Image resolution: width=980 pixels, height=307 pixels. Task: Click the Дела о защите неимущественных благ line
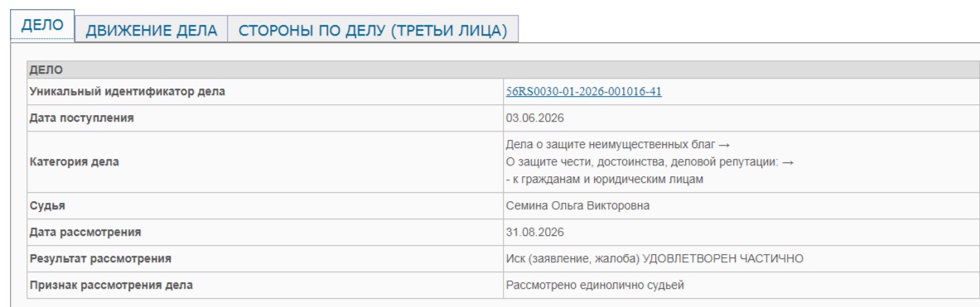pyautogui.click(x=617, y=145)
